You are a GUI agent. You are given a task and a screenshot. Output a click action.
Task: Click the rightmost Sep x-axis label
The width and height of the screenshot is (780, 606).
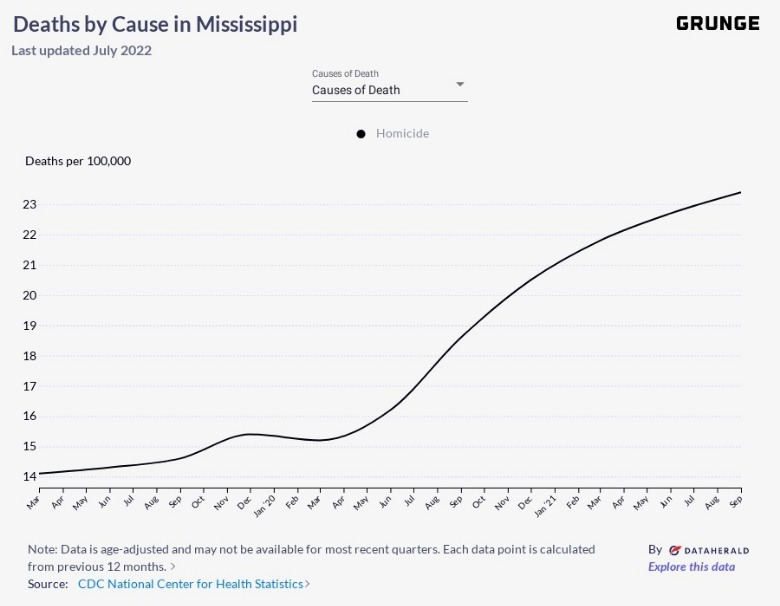point(736,499)
